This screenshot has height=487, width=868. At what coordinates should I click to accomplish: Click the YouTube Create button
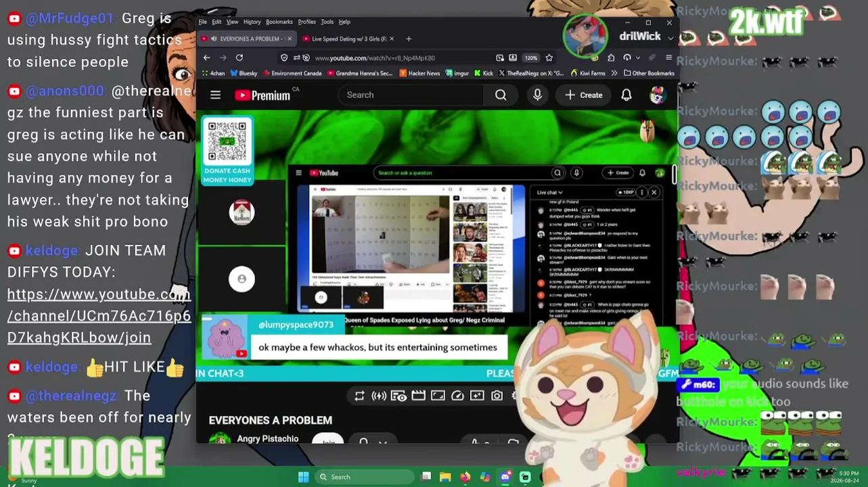point(583,95)
